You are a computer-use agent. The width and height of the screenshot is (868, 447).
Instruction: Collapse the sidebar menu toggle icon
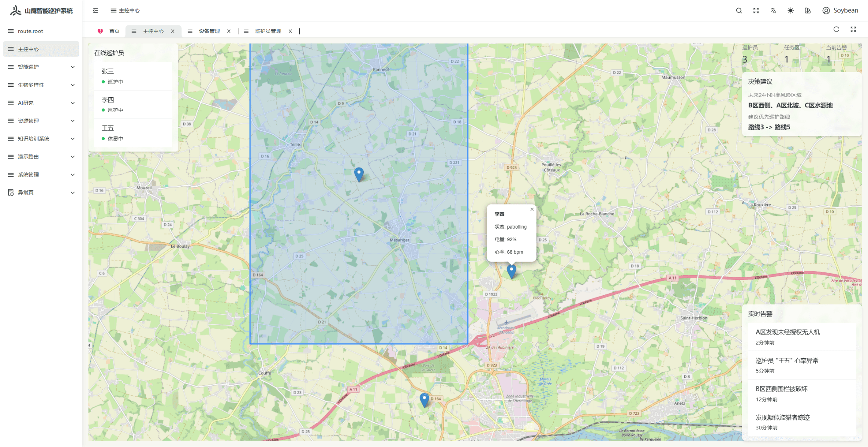95,10
